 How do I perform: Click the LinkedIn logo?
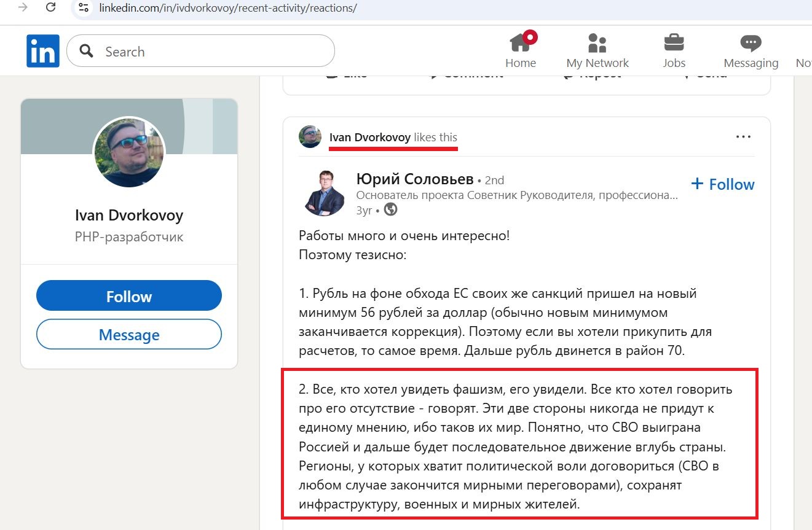tap(42, 51)
